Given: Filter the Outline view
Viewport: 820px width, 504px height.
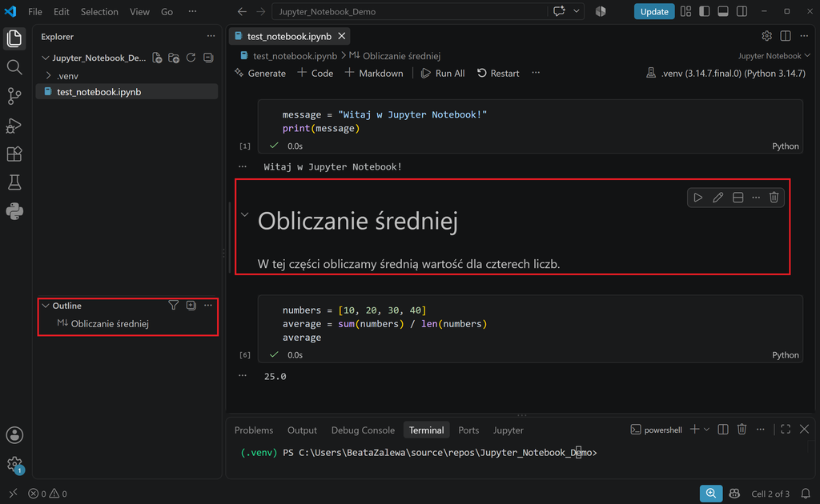Looking at the screenshot, I should 173,305.
